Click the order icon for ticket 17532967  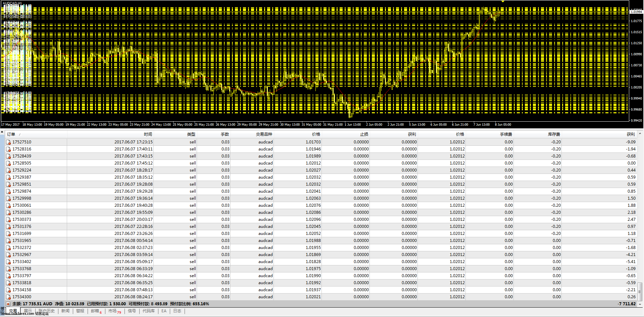(8, 255)
